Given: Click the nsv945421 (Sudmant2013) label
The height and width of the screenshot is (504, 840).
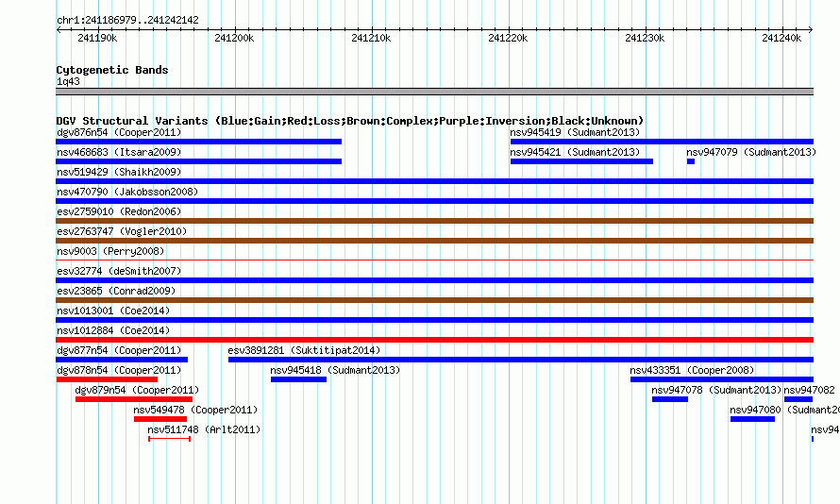Looking at the screenshot, I should click(x=575, y=152).
